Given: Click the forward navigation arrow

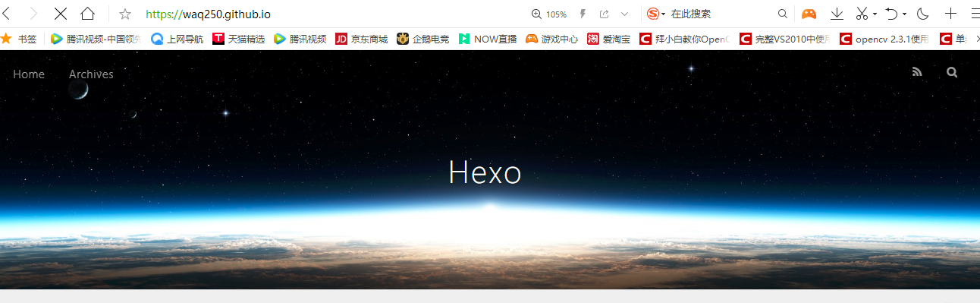Looking at the screenshot, I should point(33,14).
